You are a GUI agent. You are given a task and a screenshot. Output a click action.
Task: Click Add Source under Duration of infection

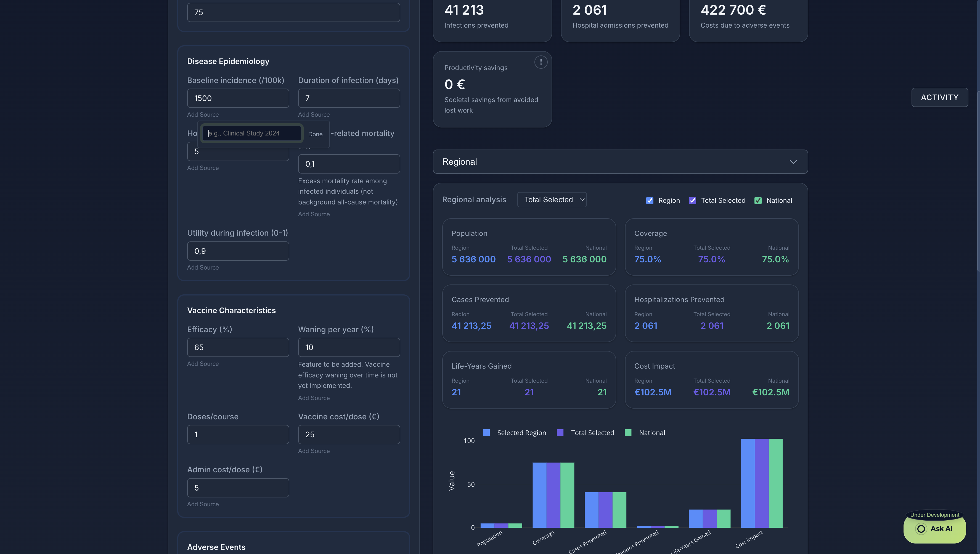pyautogui.click(x=314, y=114)
